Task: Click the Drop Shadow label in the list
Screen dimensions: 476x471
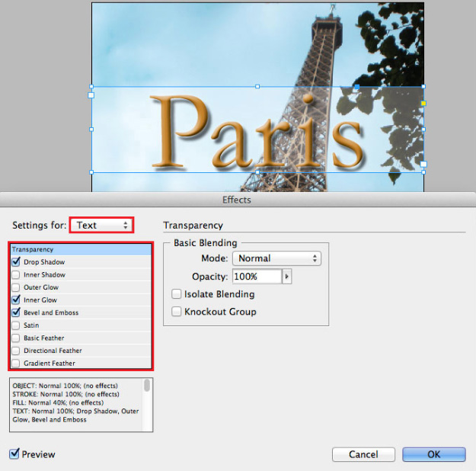Action: (44, 262)
